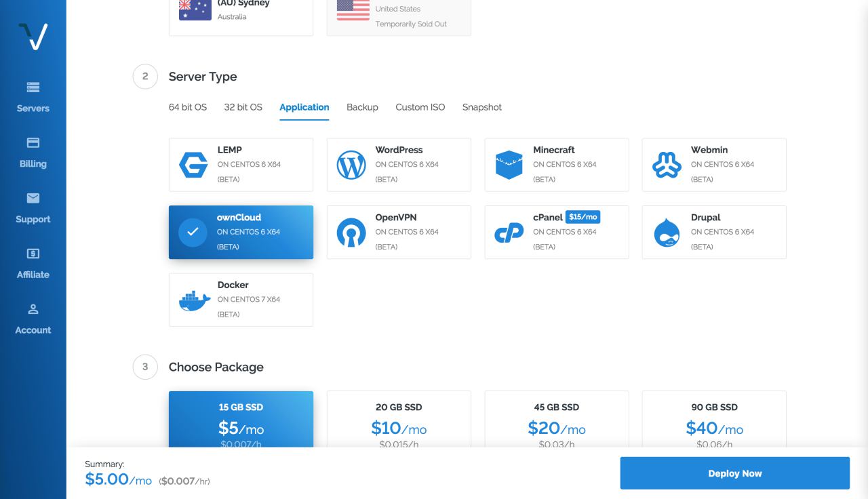Select the Docker whale icon

194,300
